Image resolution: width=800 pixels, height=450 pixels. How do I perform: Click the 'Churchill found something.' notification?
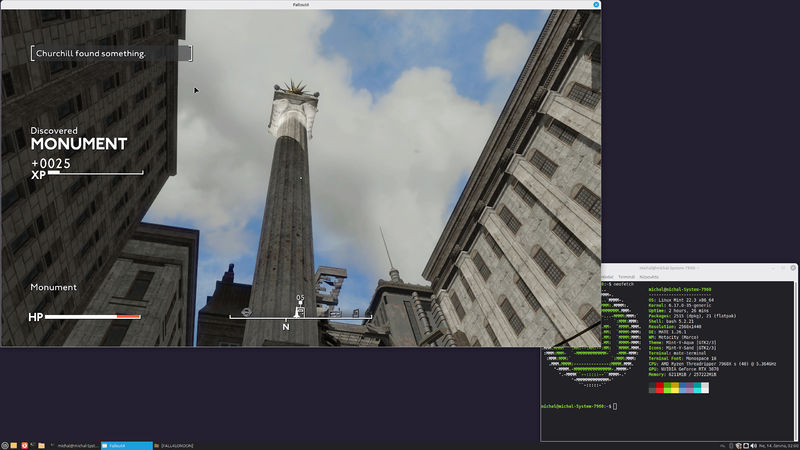pos(111,53)
